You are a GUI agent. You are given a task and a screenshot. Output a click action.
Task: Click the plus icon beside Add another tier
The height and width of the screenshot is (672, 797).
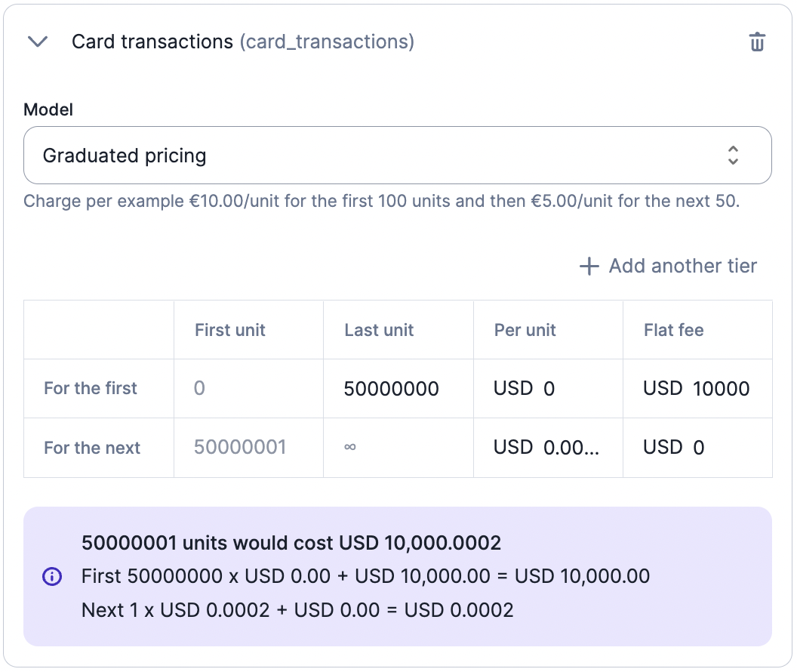tap(589, 266)
